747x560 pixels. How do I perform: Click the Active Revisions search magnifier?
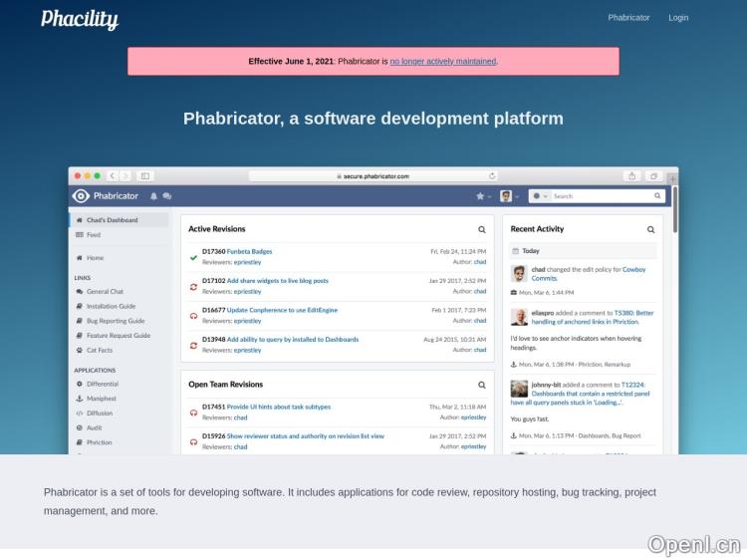click(x=482, y=229)
